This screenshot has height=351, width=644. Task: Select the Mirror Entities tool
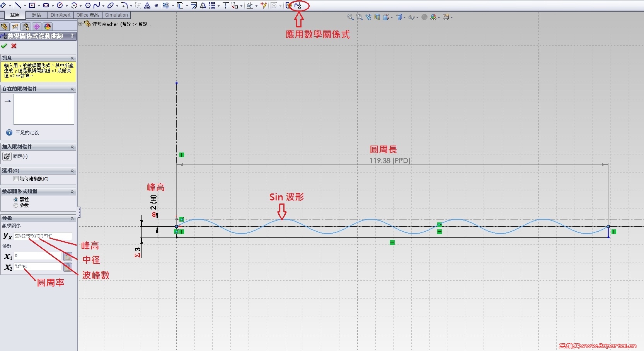[203, 5]
